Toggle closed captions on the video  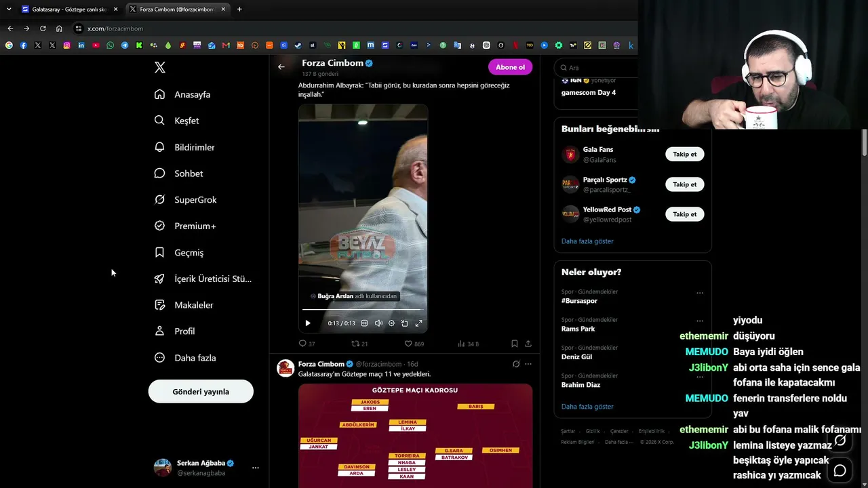(x=364, y=323)
